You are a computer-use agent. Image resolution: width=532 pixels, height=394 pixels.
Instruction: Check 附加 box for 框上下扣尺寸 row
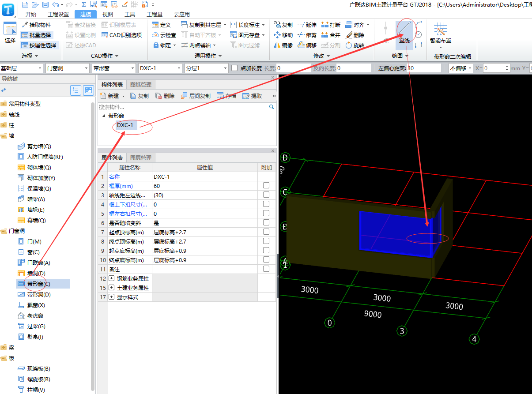[266, 204]
